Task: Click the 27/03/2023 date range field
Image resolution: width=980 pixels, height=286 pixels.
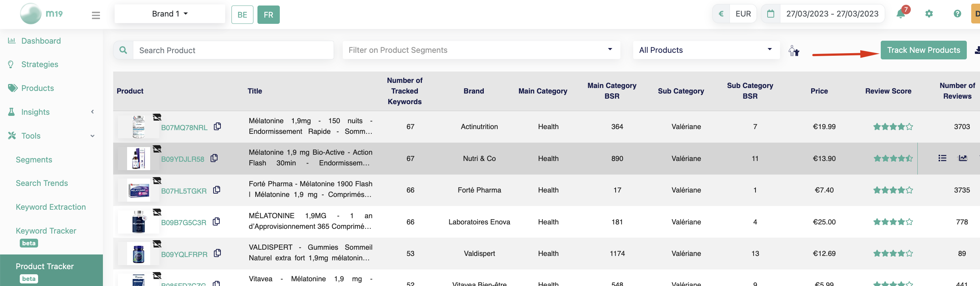Action: 832,14
